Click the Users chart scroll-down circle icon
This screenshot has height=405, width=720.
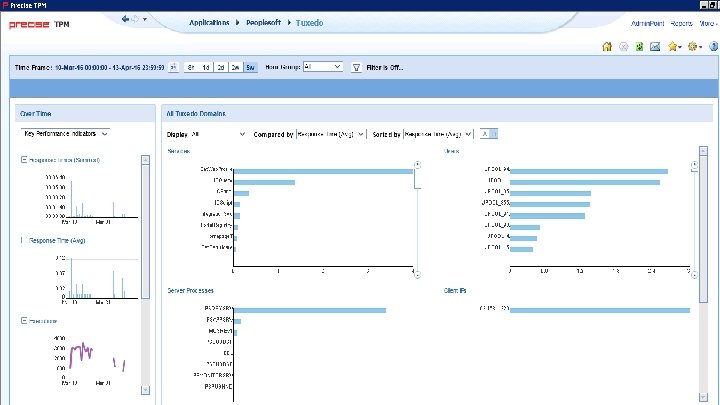pyautogui.click(x=694, y=275)
